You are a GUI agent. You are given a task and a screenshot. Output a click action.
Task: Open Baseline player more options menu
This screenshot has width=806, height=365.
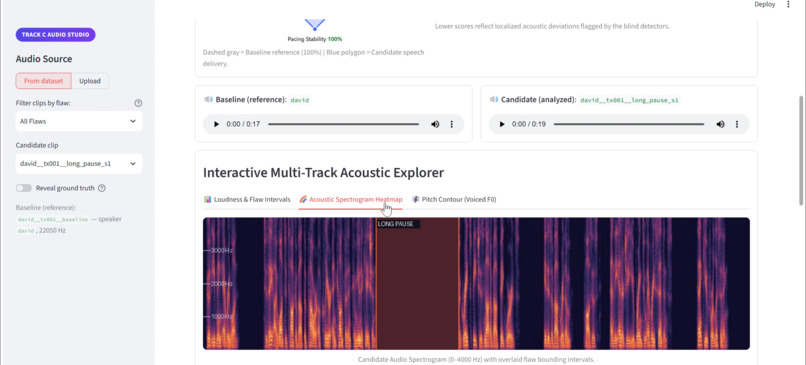452,124
